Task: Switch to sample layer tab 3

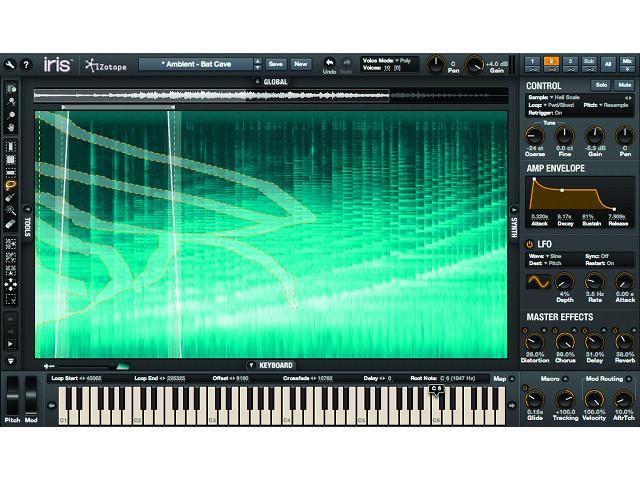Action: point(569,62)
